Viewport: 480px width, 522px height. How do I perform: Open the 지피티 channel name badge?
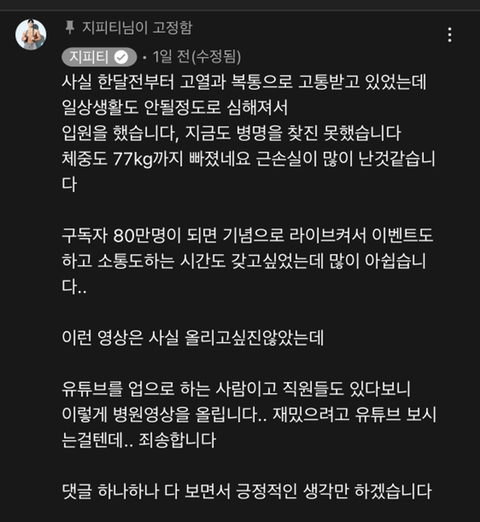(99, 57)
